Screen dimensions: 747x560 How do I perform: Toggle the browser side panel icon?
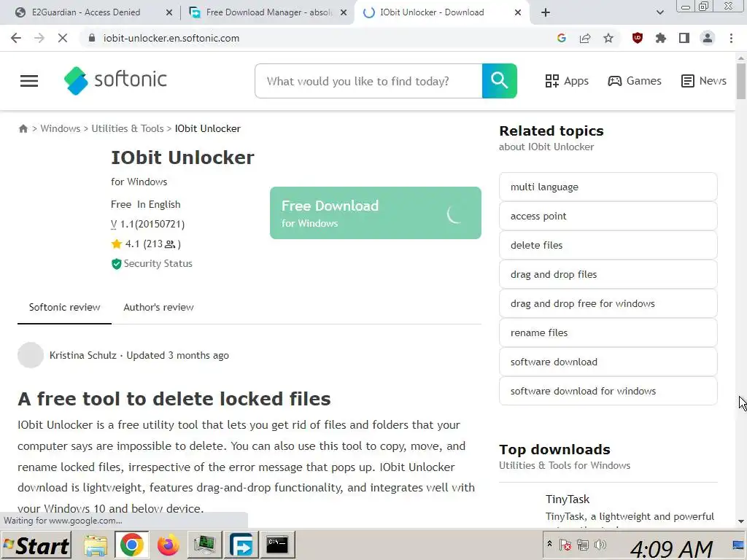[x=684, y=38]
